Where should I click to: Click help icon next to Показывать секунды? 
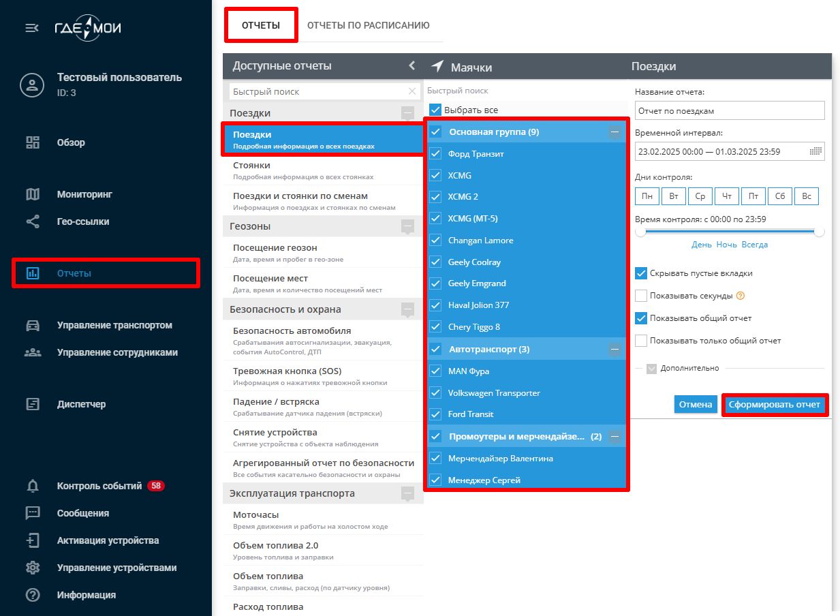[741, 296]
